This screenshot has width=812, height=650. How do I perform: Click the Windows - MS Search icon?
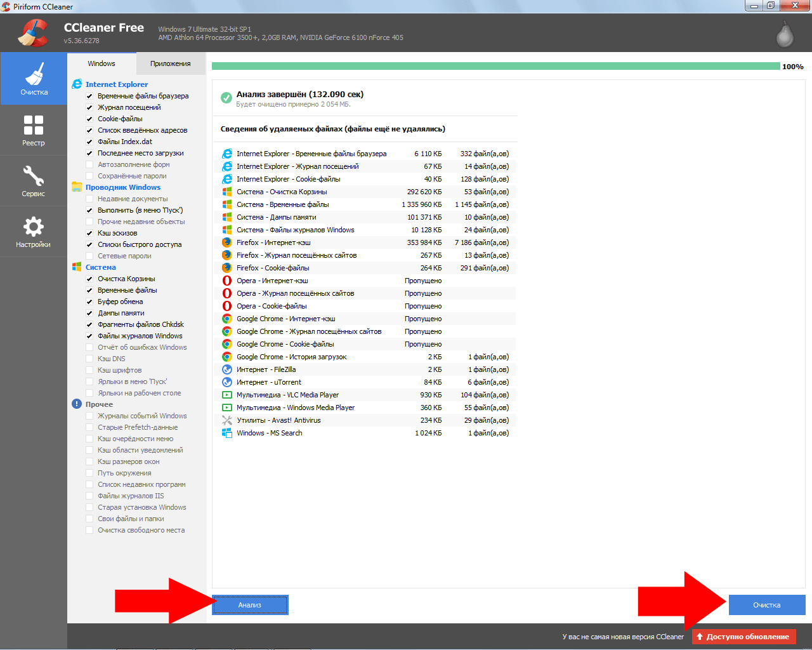227,433
